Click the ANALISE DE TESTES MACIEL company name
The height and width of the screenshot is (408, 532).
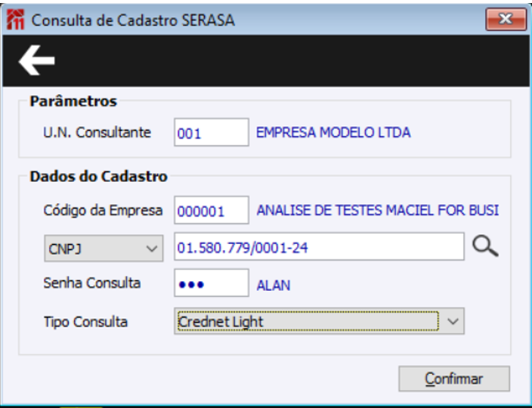378,211
